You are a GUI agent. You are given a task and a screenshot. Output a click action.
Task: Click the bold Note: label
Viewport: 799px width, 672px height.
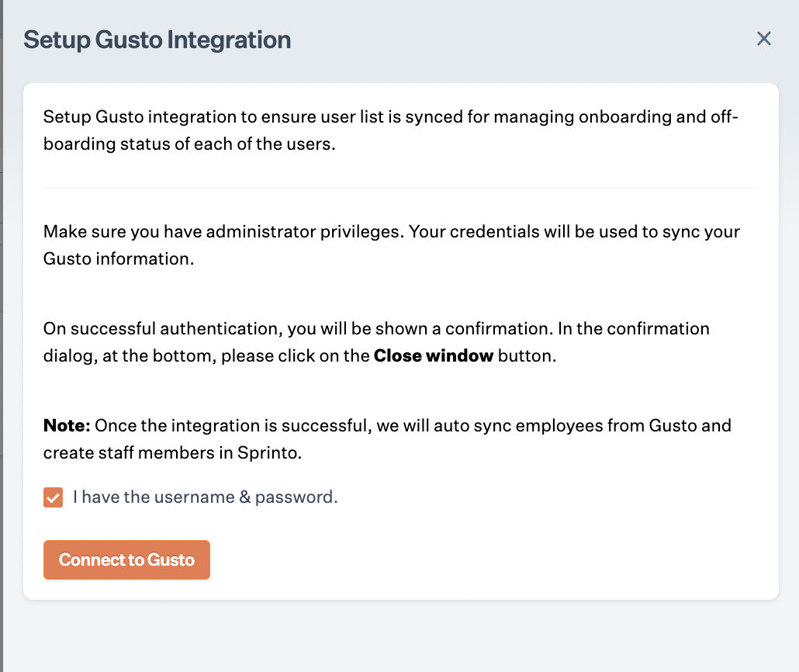67,425
